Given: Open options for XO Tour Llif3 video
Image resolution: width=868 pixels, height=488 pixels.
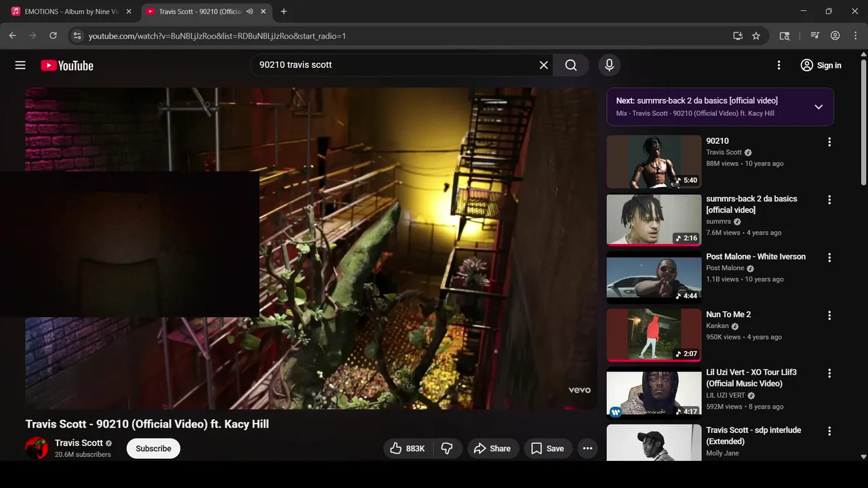Looking at the screenshot, I should (829, 373).
